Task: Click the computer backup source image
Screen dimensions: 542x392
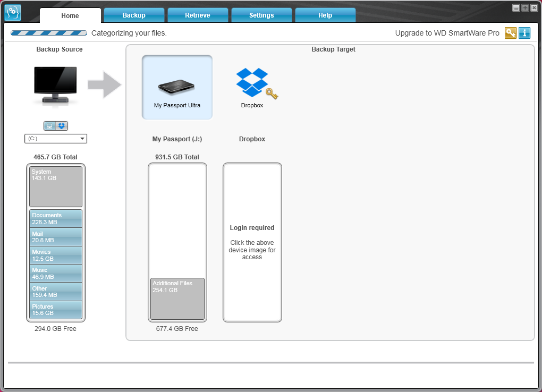Action: (x=55, y=85)
